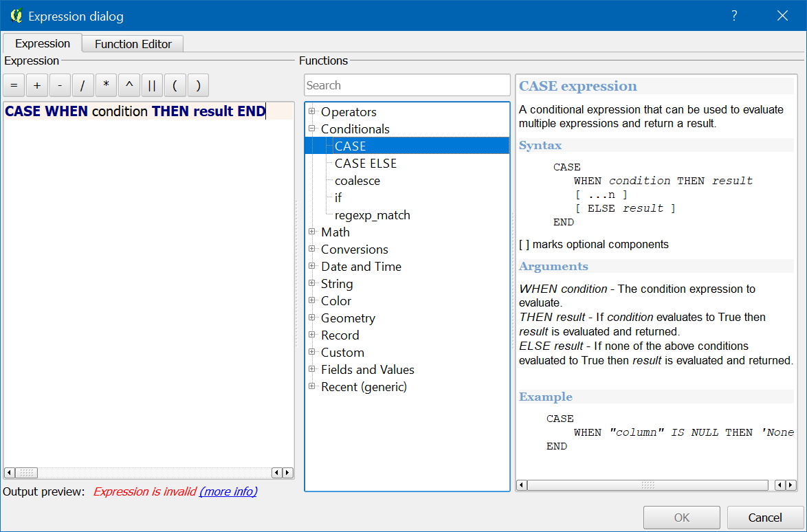This screenshot has height=532, width=807.
Task: Confirm with the OK button
Action: tap(681, 517)
